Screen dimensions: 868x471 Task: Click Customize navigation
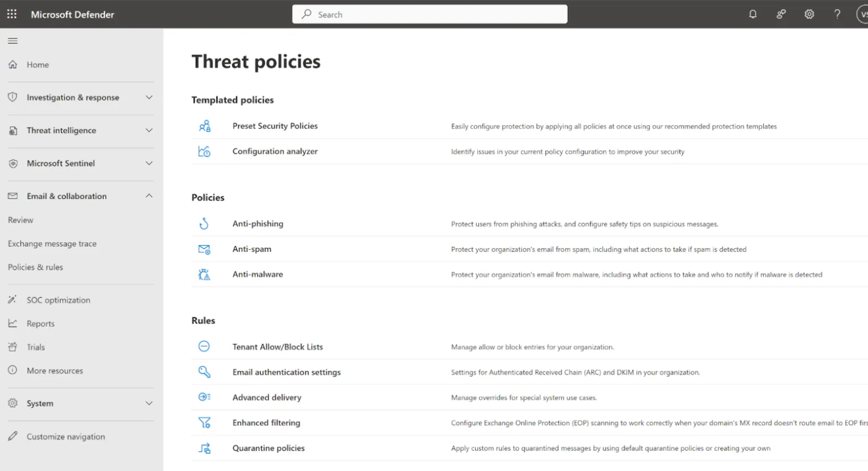pos(66,436)
